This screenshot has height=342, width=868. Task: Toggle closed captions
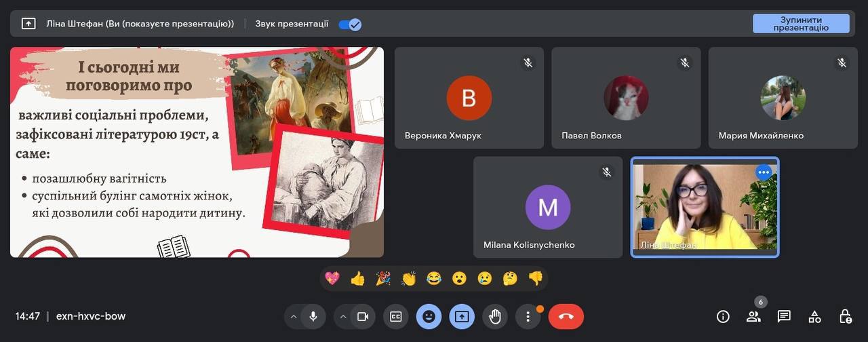coord(395,316)
